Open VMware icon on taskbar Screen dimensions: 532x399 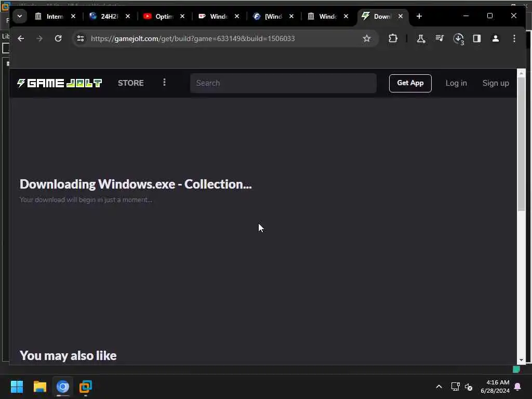click(86, 387)
